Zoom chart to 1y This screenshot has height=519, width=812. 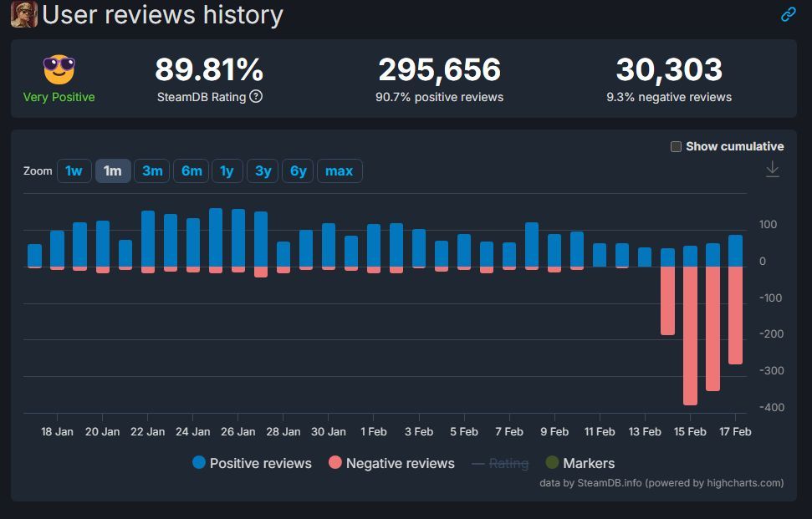pos(227,170)
